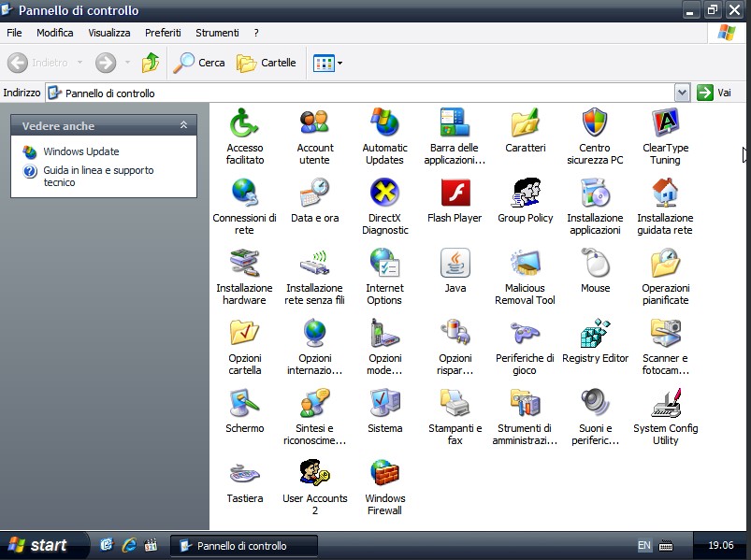Launch the System Config Utility
The width and height of the screenshot is (751, 560).
point(665,416)
